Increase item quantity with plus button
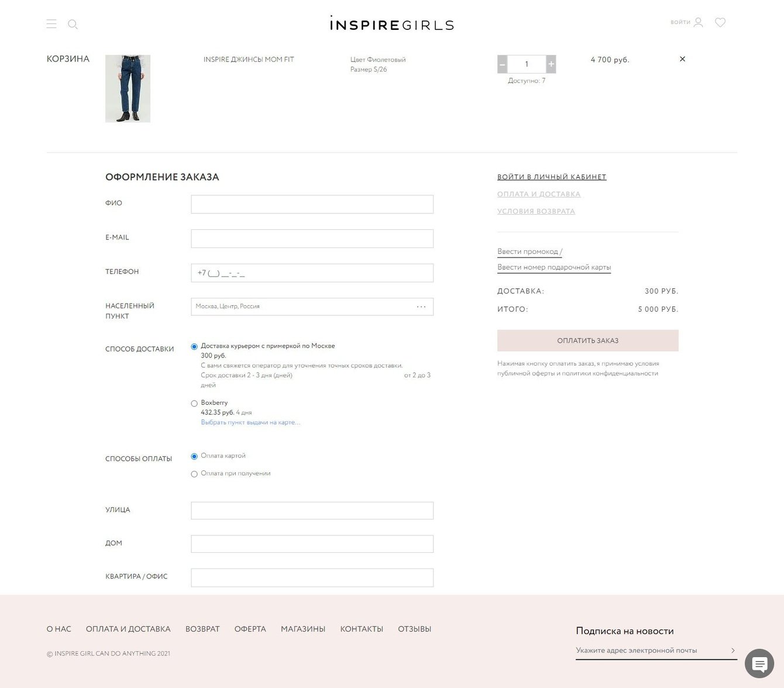The height and width of the screenshot is (688, 784). (x=551, y=64)
